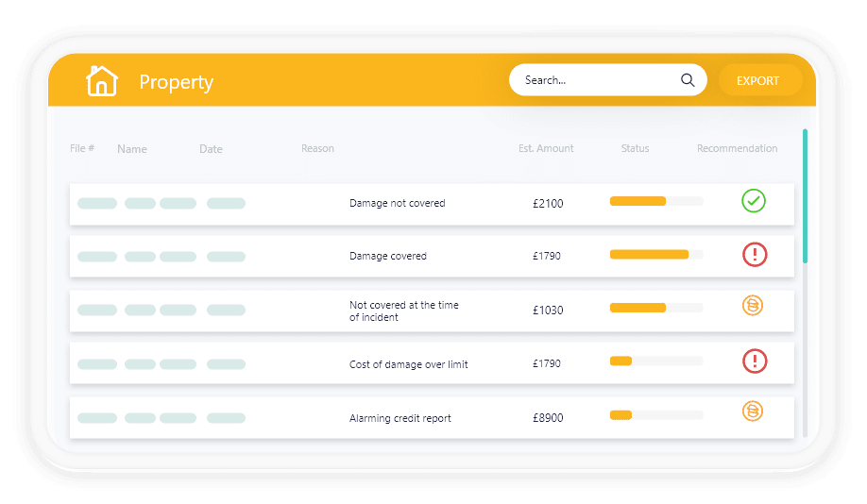
Task: Click the Reason column header
Action: (x=317, y=148)
